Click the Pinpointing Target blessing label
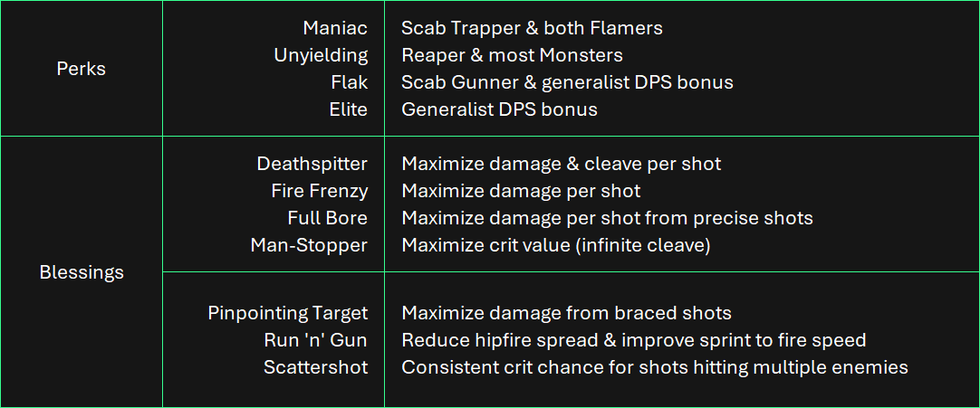This screenshot has height=408, width=980. (287, 312)
